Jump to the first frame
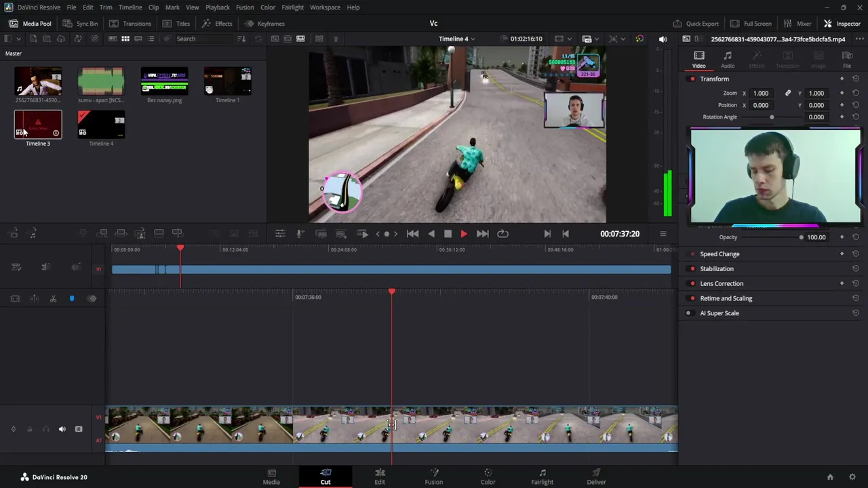The image size is (868, 488). click(x=412, y=234)
